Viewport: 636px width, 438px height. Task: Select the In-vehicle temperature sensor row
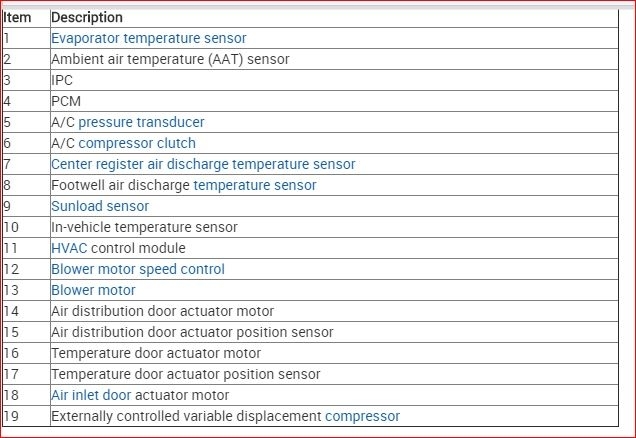pyautogui.click(x=144, y=227)
